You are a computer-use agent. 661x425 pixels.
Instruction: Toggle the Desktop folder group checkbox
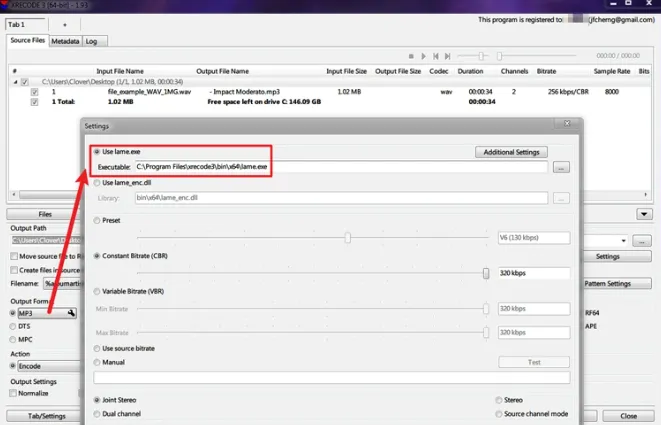[25, 82]
